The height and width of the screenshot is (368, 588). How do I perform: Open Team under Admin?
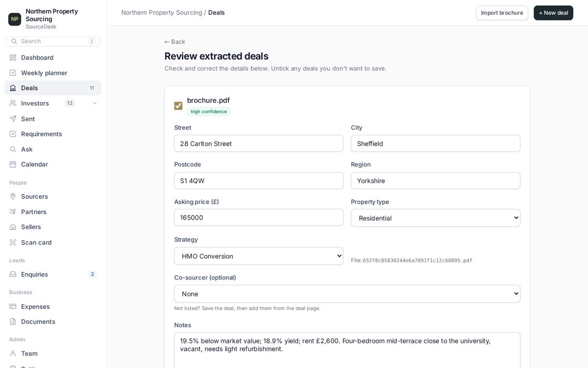53,354
